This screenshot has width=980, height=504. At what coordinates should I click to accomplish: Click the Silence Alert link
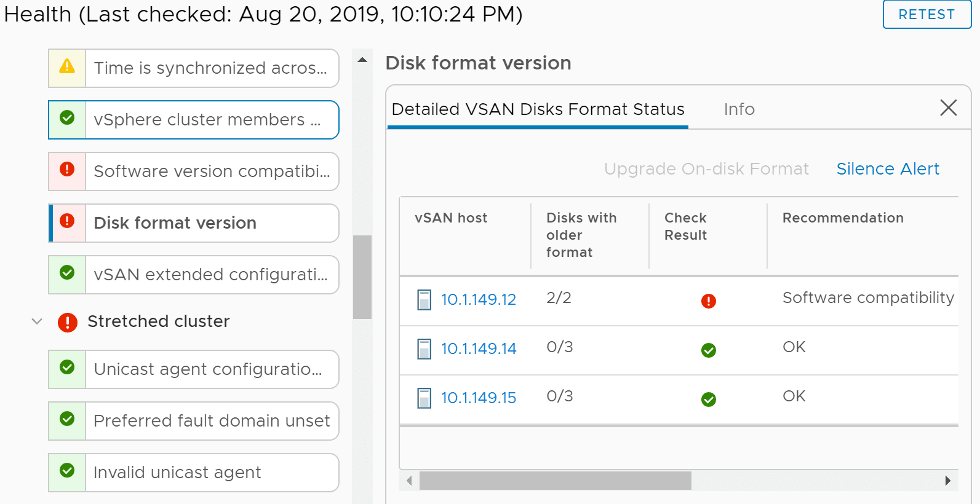click(888, 169)
